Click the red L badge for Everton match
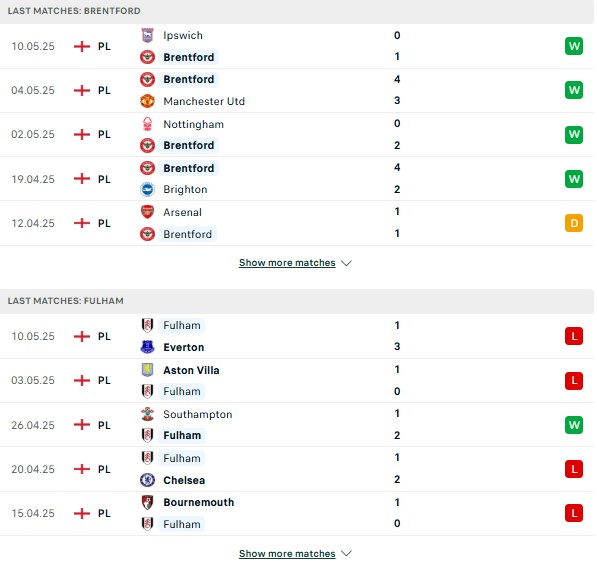The height and width of the screenshot is (570, 597). tap(574, 336)
